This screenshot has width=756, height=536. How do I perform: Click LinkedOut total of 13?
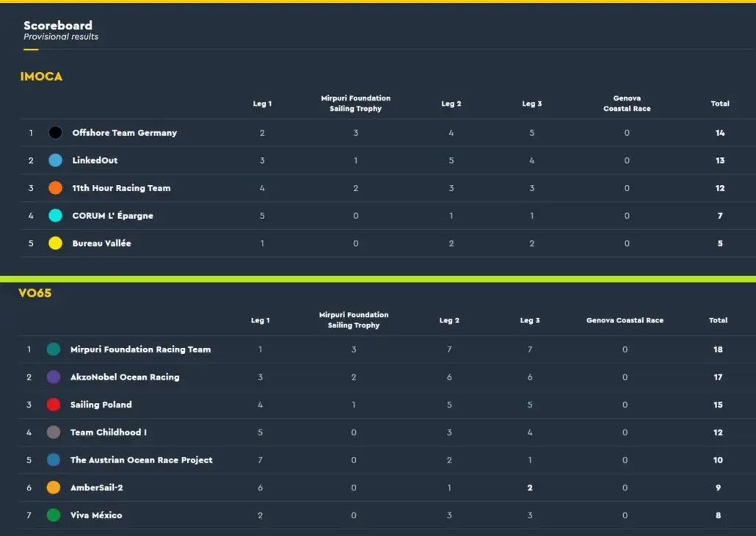tap(720, 160)
